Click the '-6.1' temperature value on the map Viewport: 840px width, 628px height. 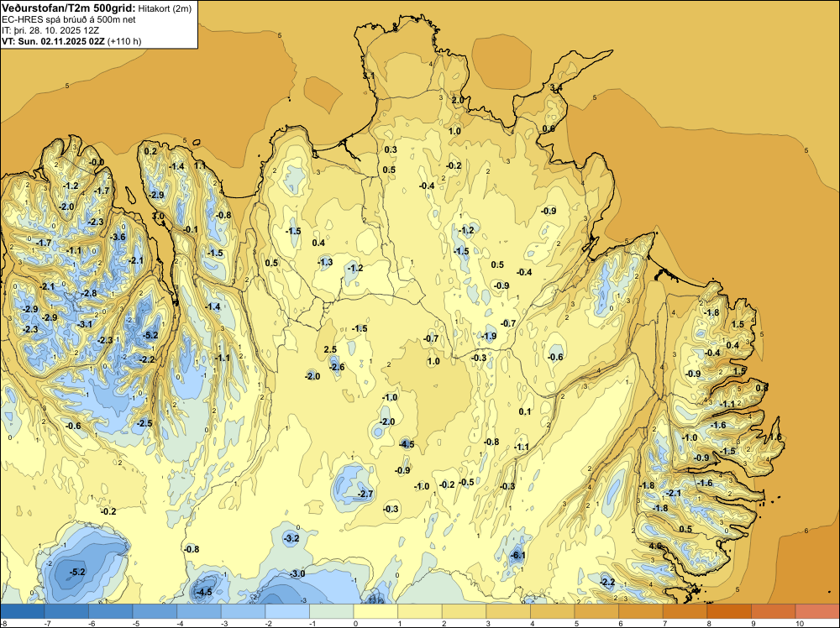(x=517, y=555)
